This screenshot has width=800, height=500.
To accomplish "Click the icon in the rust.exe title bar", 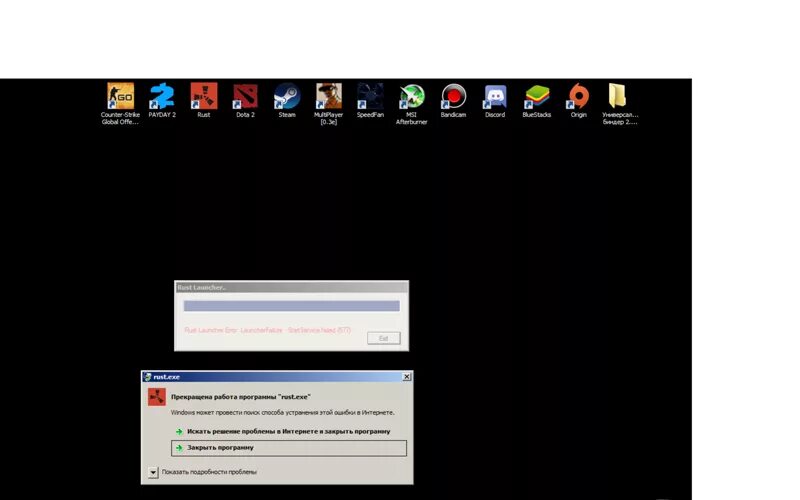I will coord(147,377).
